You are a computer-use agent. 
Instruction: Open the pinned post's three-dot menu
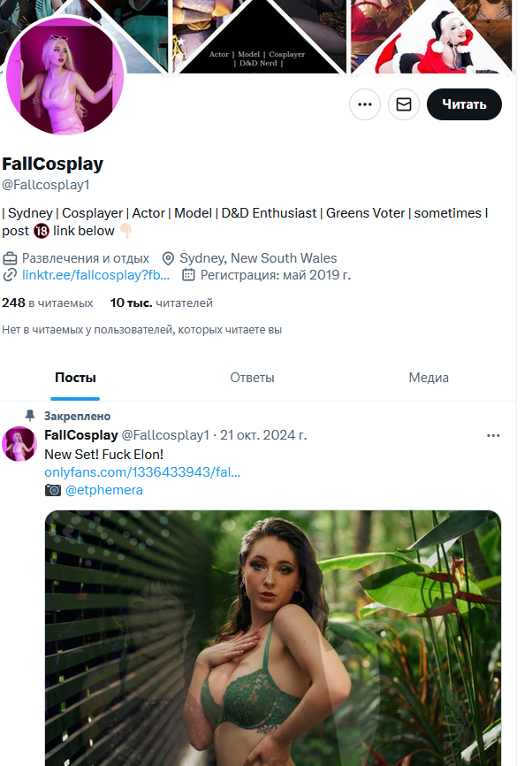coord(493,435)
